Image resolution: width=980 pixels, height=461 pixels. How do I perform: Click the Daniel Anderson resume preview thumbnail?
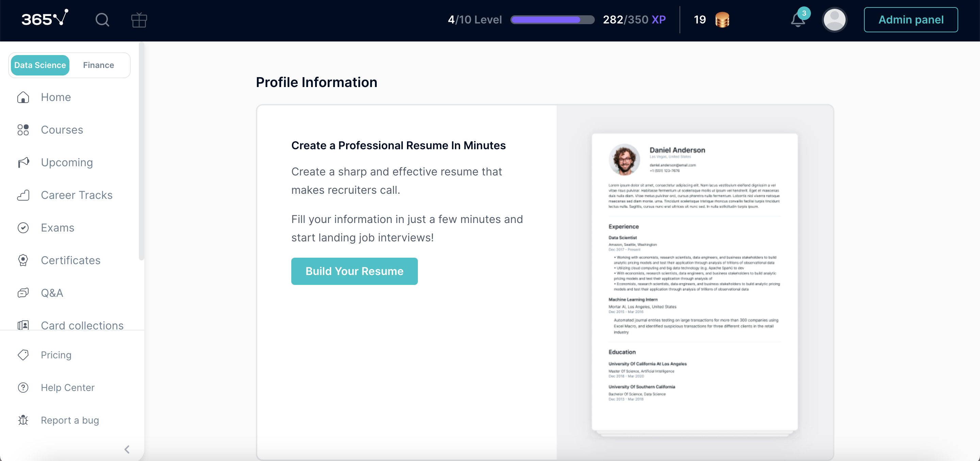[x=694, y=282]
